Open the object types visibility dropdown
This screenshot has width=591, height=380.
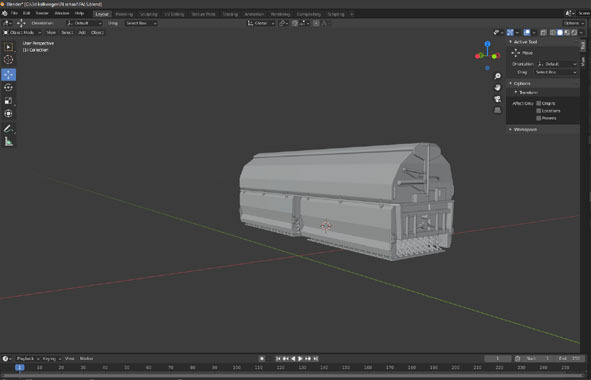[x=499, y=33]
